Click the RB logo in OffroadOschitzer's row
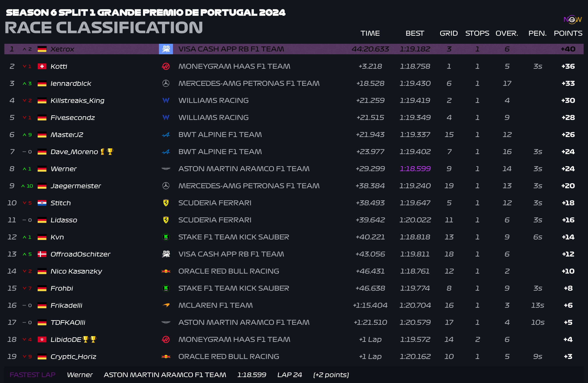The image size is (588, 383). [x=166, y=254]
